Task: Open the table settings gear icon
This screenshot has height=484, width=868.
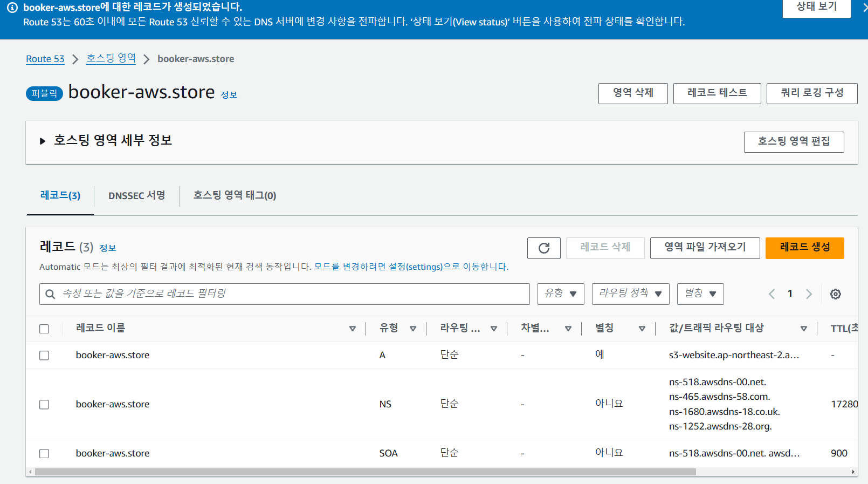Action: tap(836, 294)
